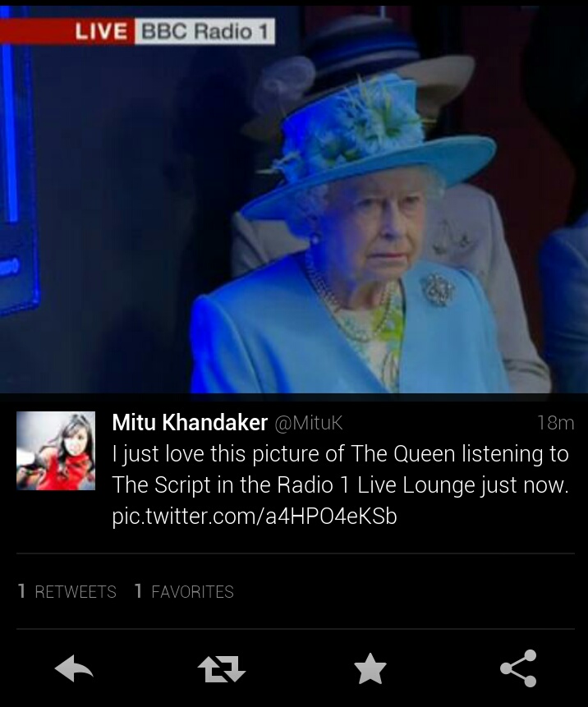Open Mitu Khandaker's profile avatar

(56, 451)
